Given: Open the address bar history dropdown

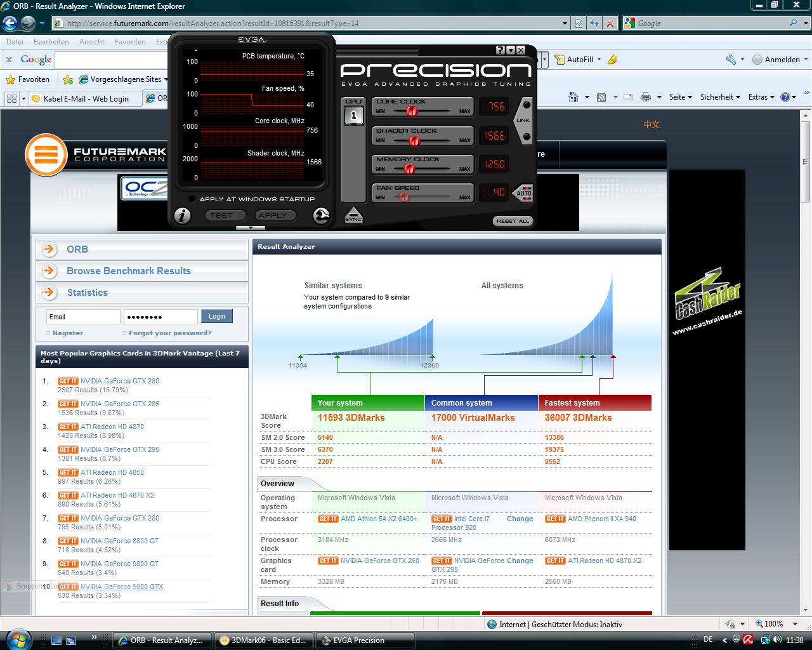Looking at the screenshot, I should click(565, 23).
